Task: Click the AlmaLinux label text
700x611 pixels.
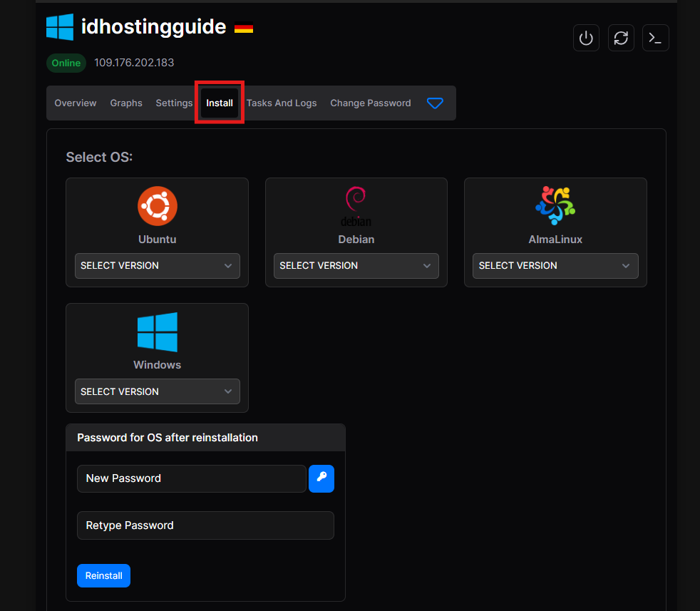Action: [x=555, y=240]
